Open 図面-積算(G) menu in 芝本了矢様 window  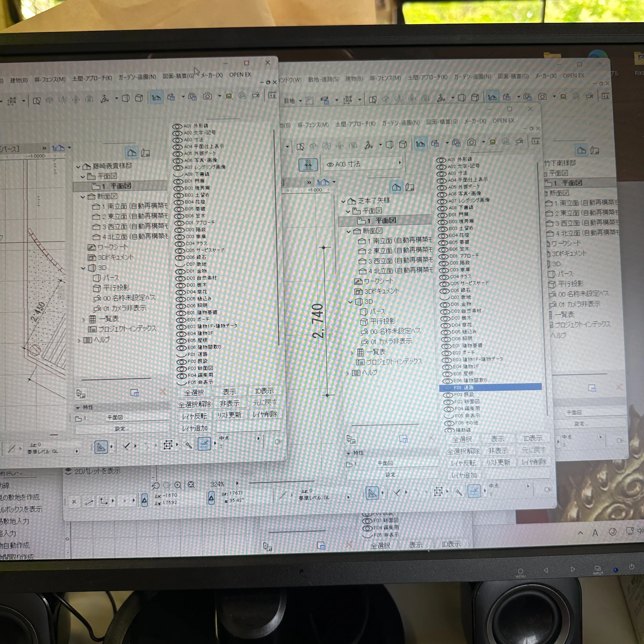click(442, 122)
